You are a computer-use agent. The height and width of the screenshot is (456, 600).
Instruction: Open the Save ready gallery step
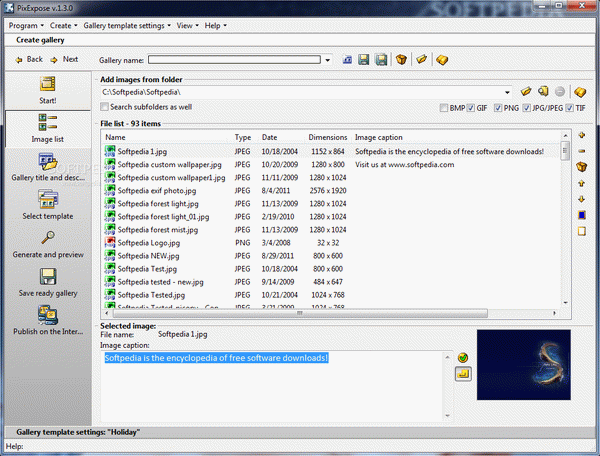pos(48,283)
